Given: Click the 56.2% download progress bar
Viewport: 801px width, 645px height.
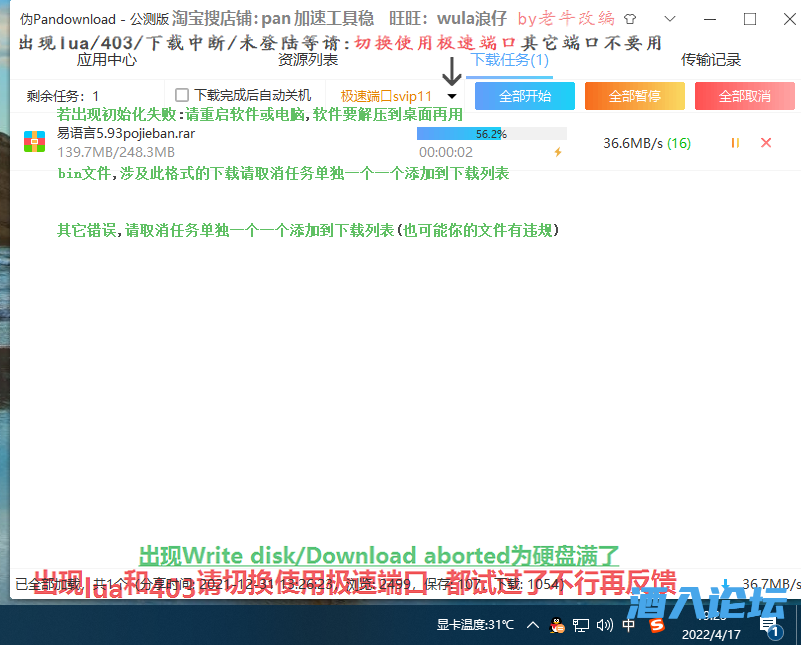Looking at the screenshot, I should pyautogui.click(x=490, y=132).
